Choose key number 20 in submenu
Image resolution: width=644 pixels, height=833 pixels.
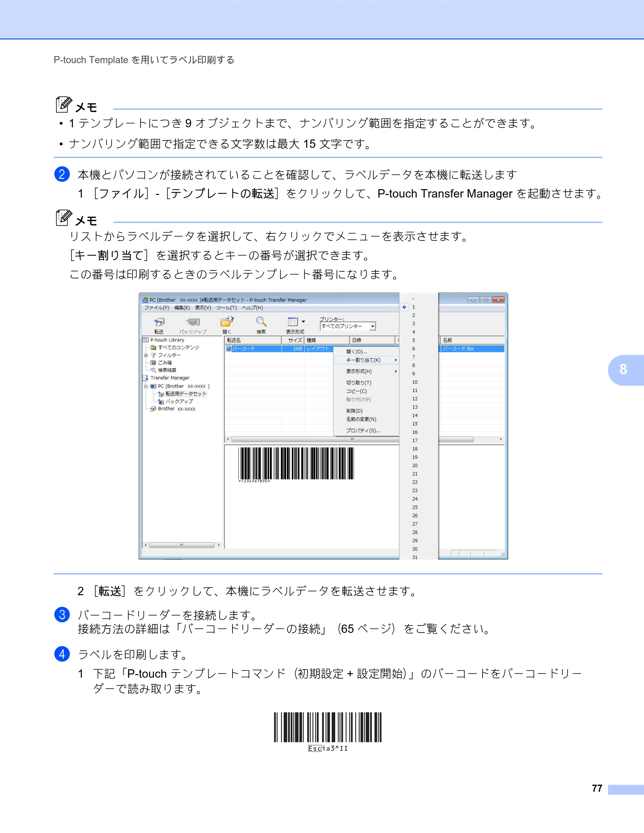pos(415,466)
